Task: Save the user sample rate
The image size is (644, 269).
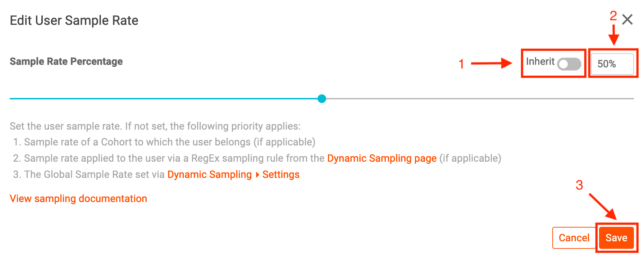Action: [616, 238]
